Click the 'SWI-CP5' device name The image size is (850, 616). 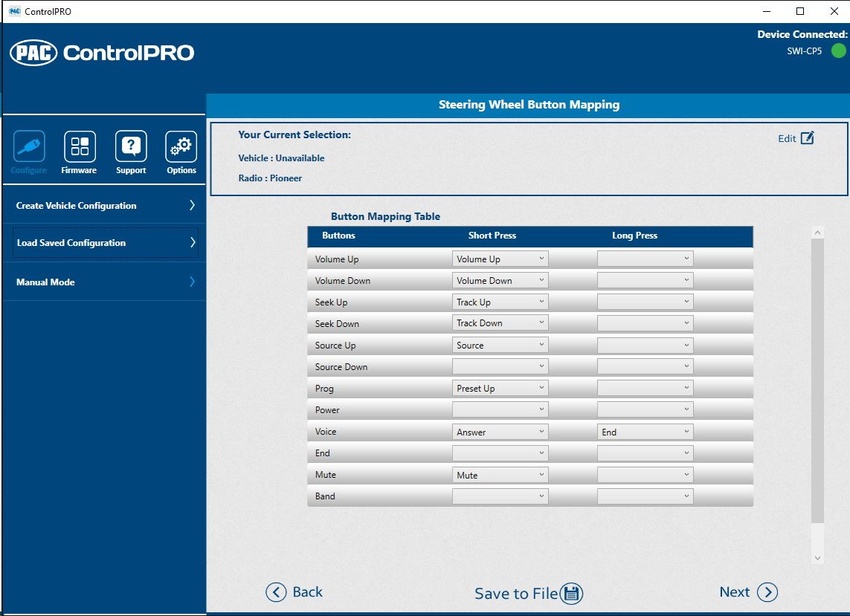tap(805, 51)
